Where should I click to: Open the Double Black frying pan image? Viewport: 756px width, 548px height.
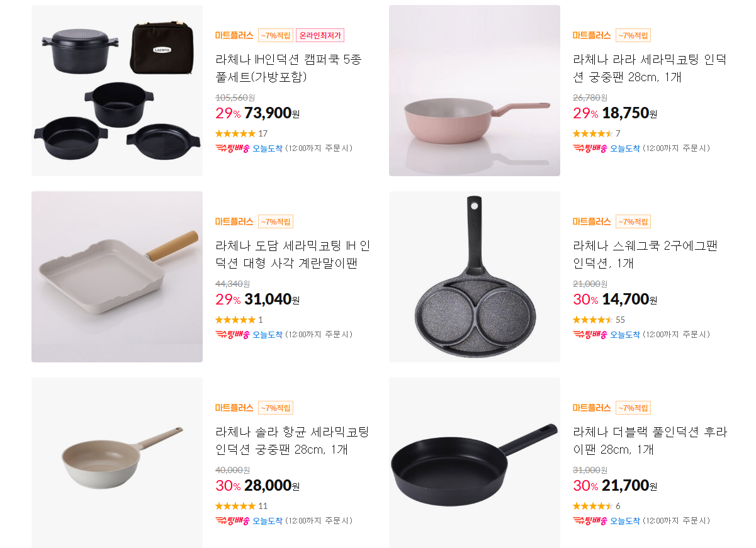coord(475,463)
